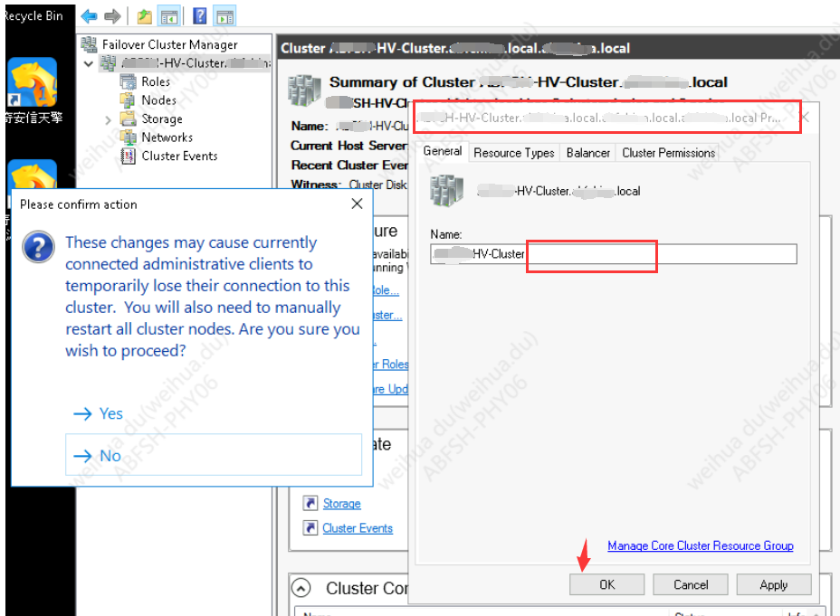Expand the Storage tree node
Screen dimensions: 840x616
coord(108,120)
